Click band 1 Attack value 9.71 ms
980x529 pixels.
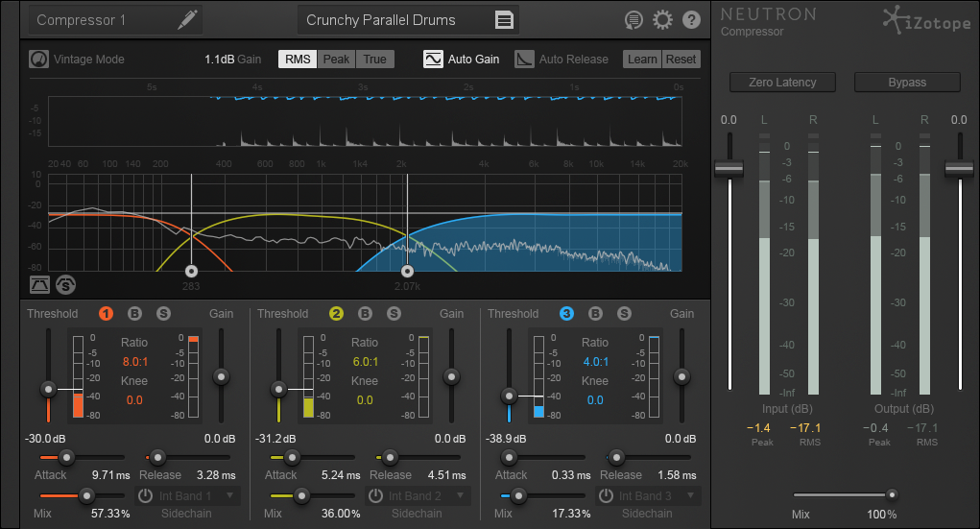pyautogui.click(x=110, y=475)
